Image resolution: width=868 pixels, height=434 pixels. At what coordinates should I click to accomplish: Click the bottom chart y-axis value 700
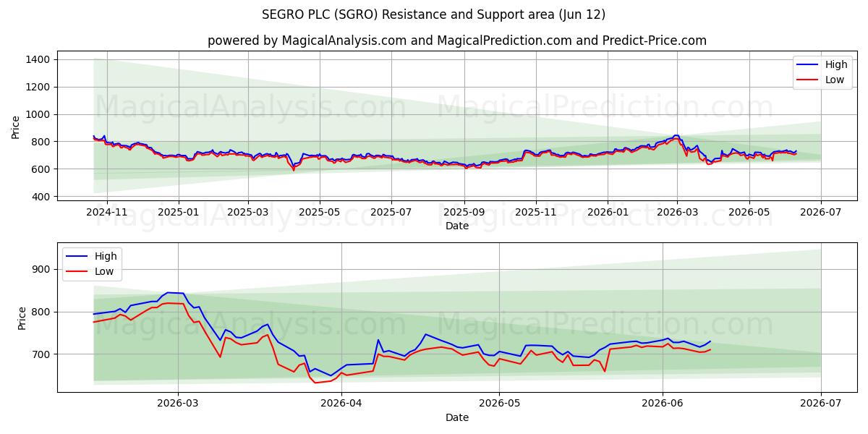(41, 354)
